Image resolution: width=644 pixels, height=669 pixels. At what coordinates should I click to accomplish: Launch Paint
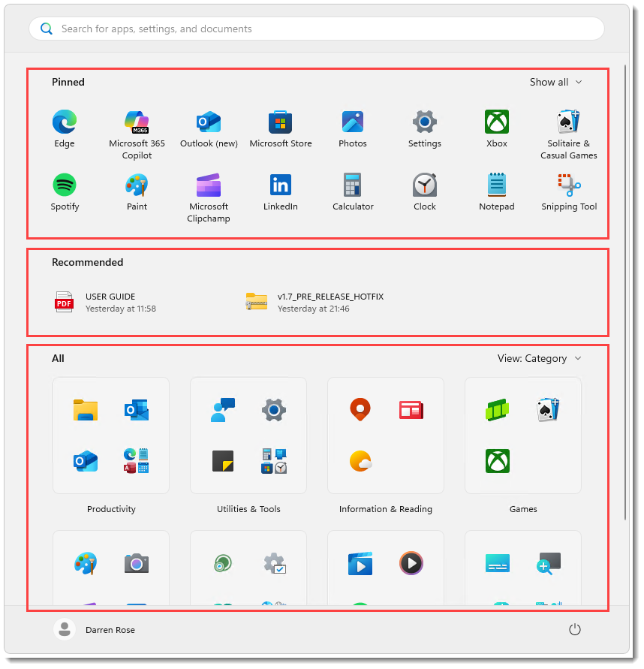pos(137,185)
